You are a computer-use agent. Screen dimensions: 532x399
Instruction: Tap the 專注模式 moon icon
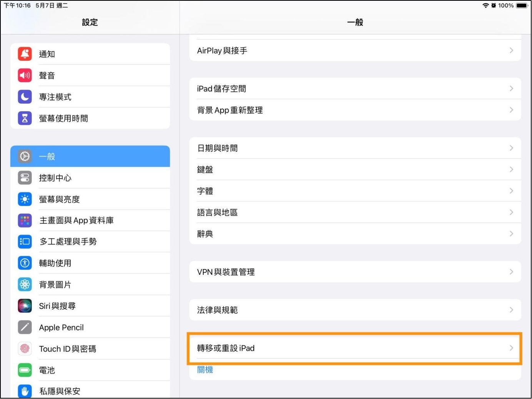(x=25, y=97)
